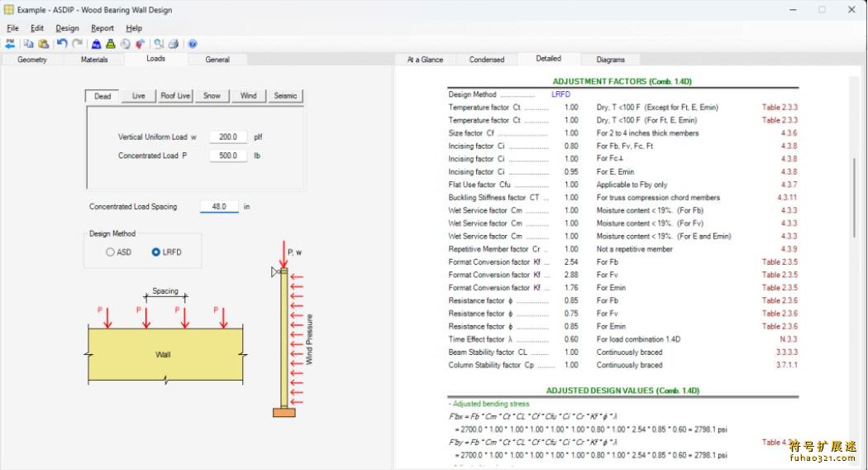
Task: Click the red shield icon in the toolbar
Action: 140,44
